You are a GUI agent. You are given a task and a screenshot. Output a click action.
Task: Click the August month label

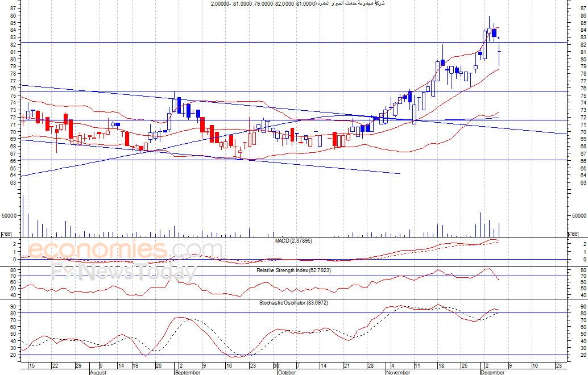pos(98,372)
